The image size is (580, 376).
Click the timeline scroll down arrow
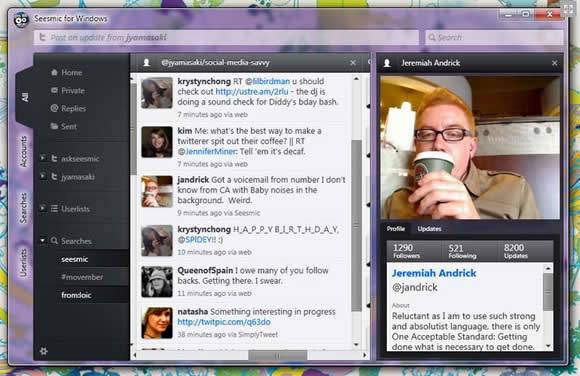click(x=356, y=345)
